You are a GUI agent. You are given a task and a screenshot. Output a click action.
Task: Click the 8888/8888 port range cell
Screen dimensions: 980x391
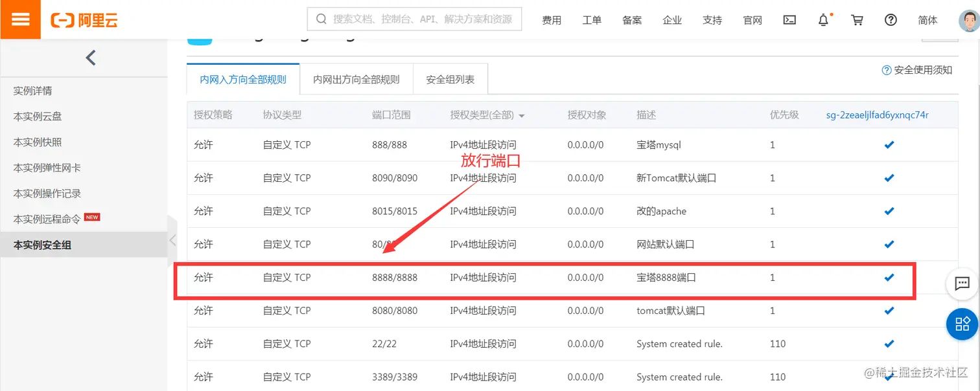pos(395,277)
